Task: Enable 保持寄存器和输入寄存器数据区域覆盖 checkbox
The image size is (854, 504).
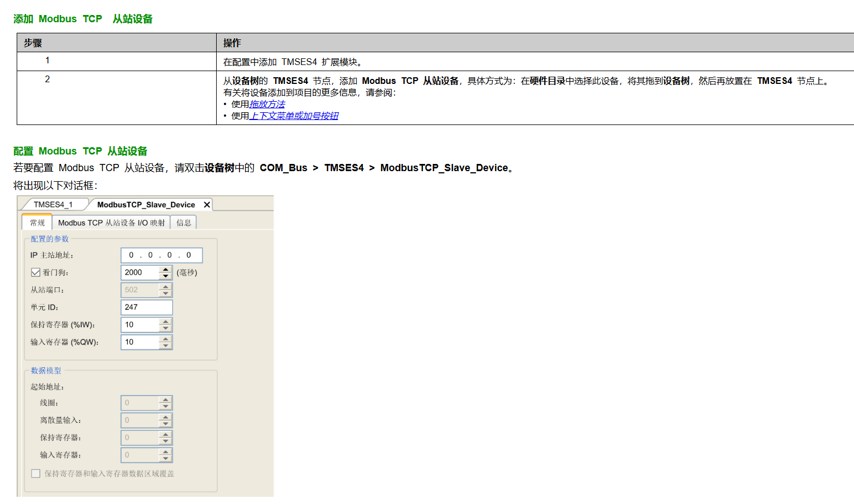Action: 36,473
